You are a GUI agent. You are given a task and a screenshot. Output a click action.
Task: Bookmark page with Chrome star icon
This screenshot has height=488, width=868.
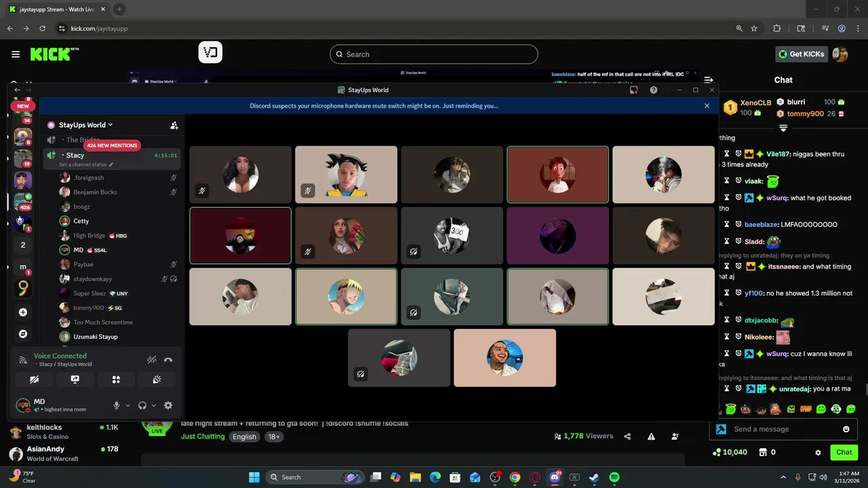pos(754,28)
